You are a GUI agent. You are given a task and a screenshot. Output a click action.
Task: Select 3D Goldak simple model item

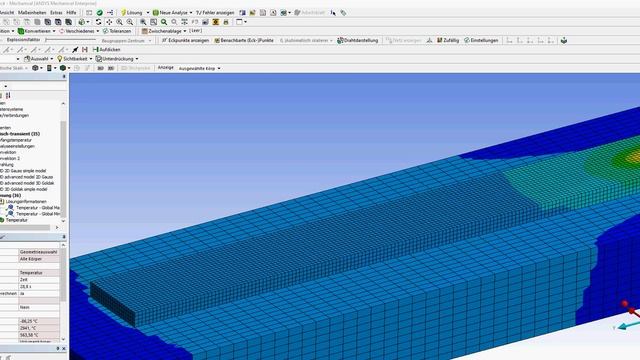[24, 189]
